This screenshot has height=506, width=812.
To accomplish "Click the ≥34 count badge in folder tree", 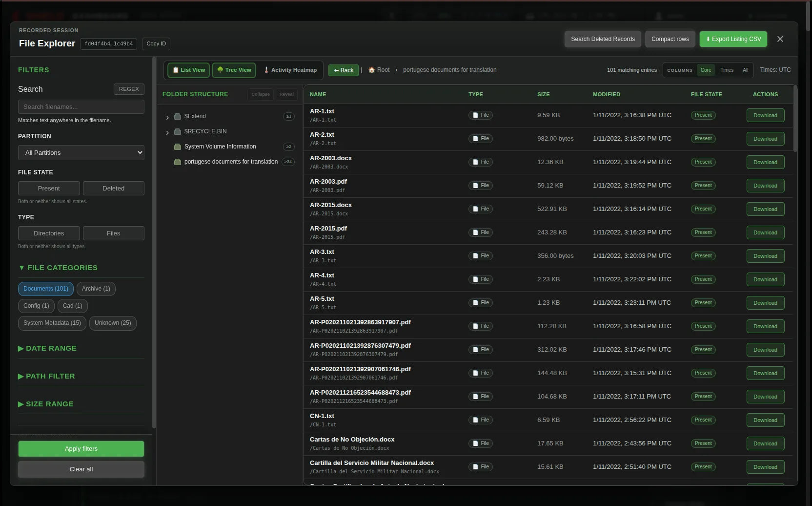I will (288, 162).
